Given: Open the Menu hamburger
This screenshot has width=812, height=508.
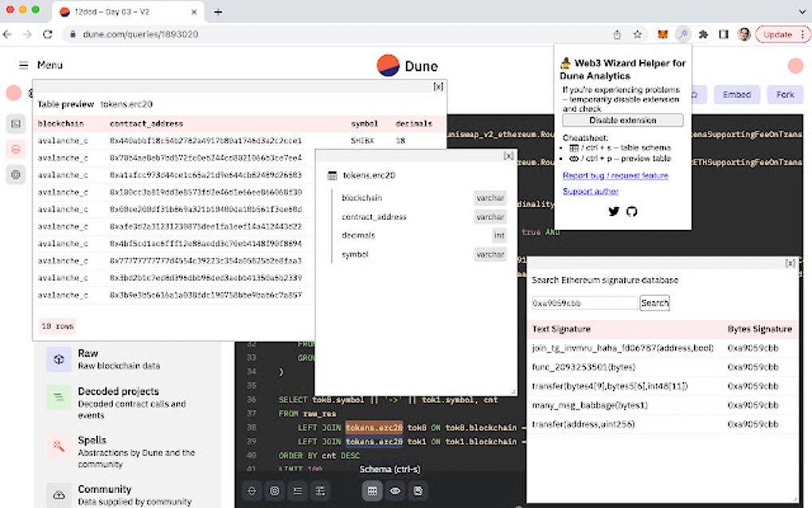Looking at the screenshot, I should click(22, 65).
